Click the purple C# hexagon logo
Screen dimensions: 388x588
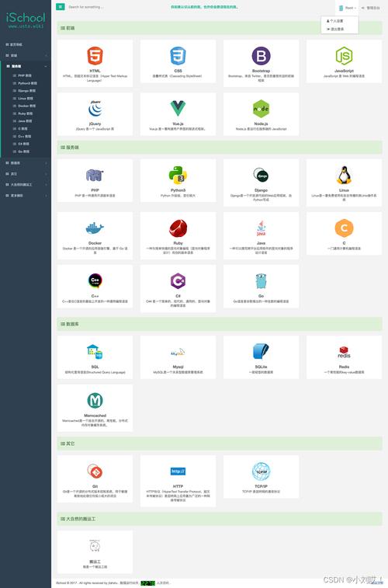tap(178, 281)
